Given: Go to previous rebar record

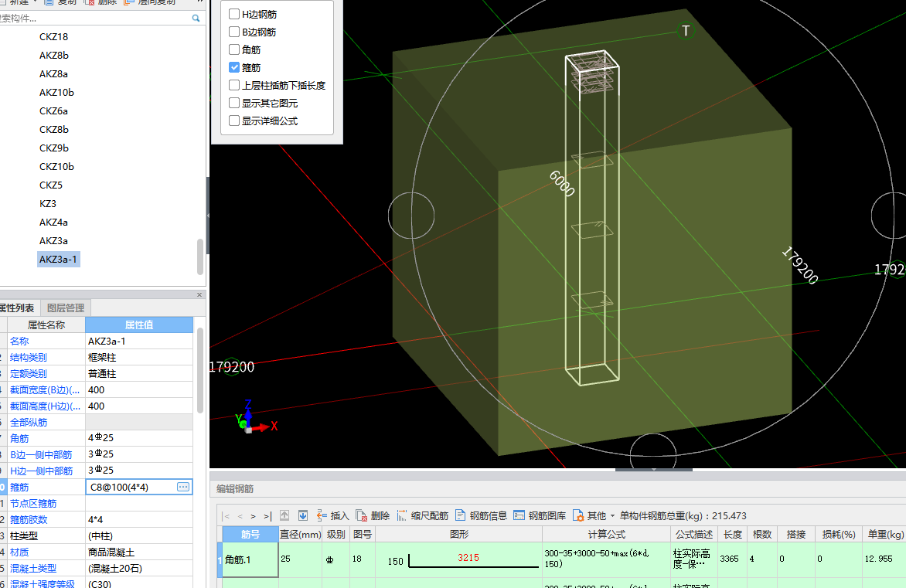Looking at the screenshot, I should pos(240,516).
